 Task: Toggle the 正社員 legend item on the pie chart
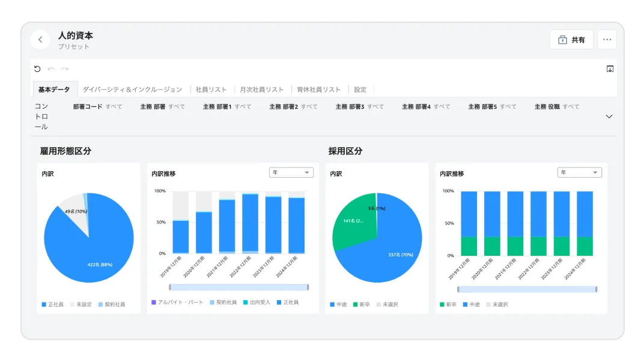(55, 304)
